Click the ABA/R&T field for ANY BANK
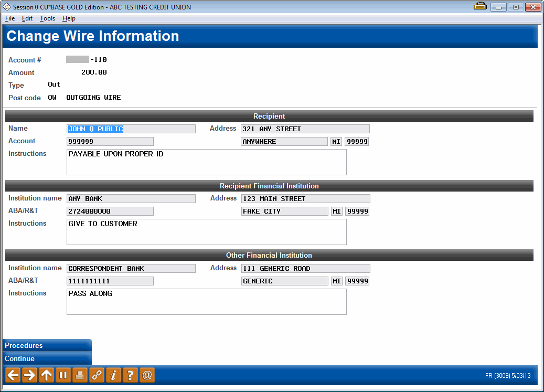544x392 pixels. pos(110,211)
